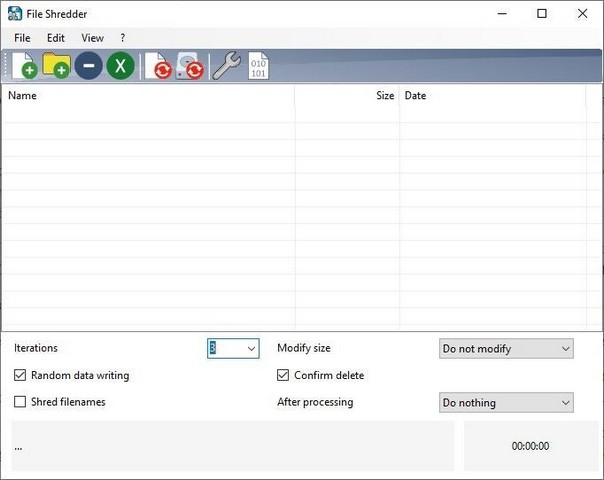Open the File menu

[22, 38]
